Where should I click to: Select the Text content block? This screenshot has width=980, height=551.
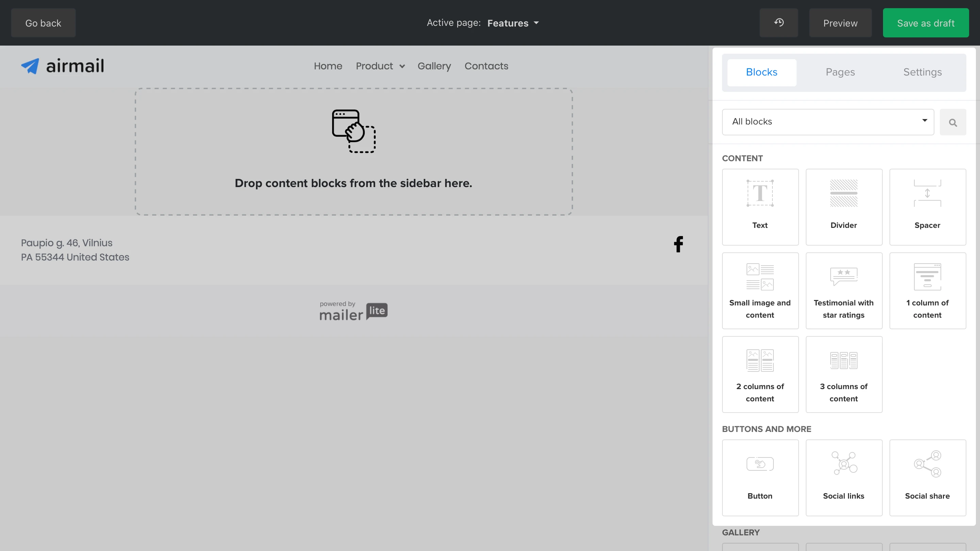tap(760, 207)
